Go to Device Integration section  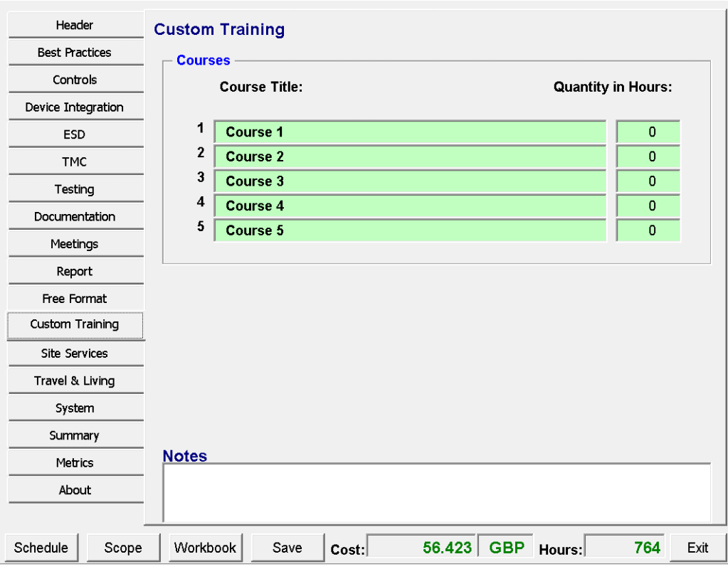click(75, 107)
